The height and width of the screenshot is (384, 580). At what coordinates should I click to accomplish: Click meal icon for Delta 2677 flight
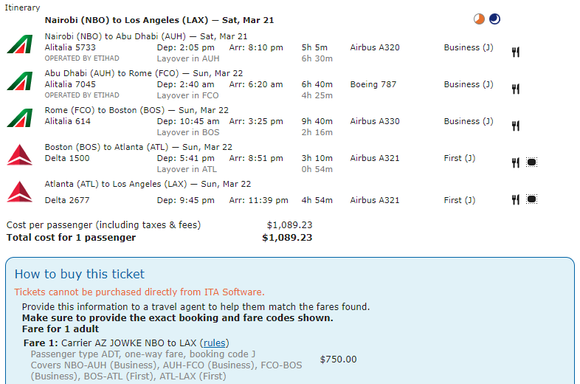(x=516, y=200)
